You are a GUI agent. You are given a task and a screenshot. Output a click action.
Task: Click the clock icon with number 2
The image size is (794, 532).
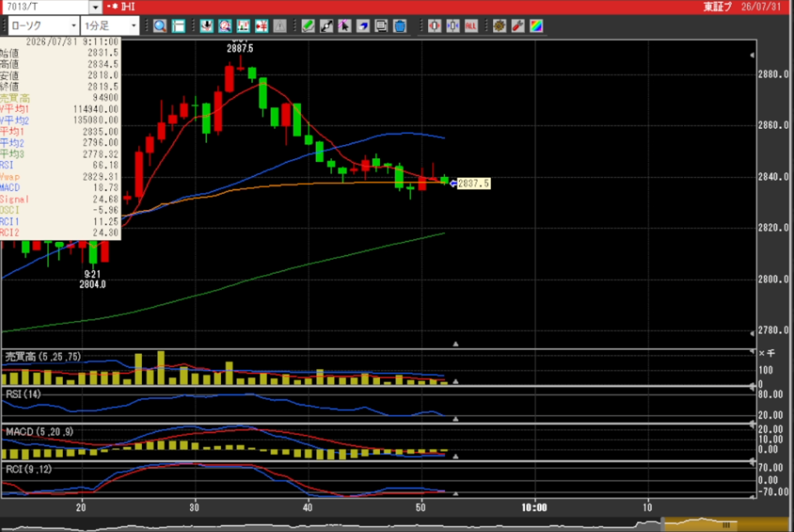pyautogui.click(x=225, y=26)
